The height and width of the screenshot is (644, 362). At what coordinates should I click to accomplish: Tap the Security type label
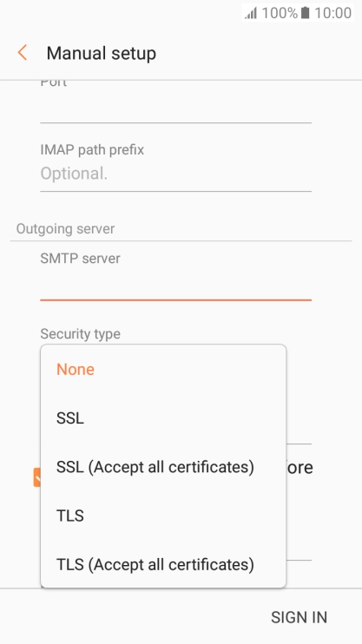(80, 334)
